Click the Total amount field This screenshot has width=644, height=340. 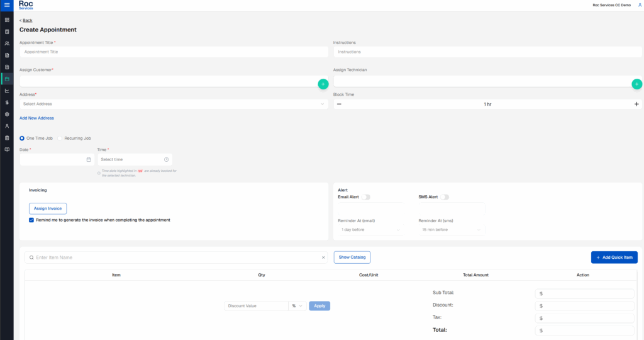pyautogui.click(x=584, y=331)
